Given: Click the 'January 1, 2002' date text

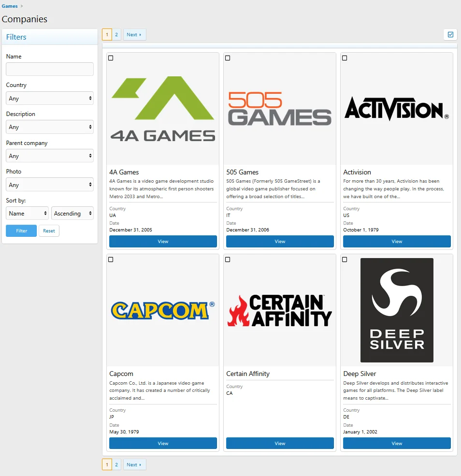Looking at the screenshot, I should click(x=360, y=432).
